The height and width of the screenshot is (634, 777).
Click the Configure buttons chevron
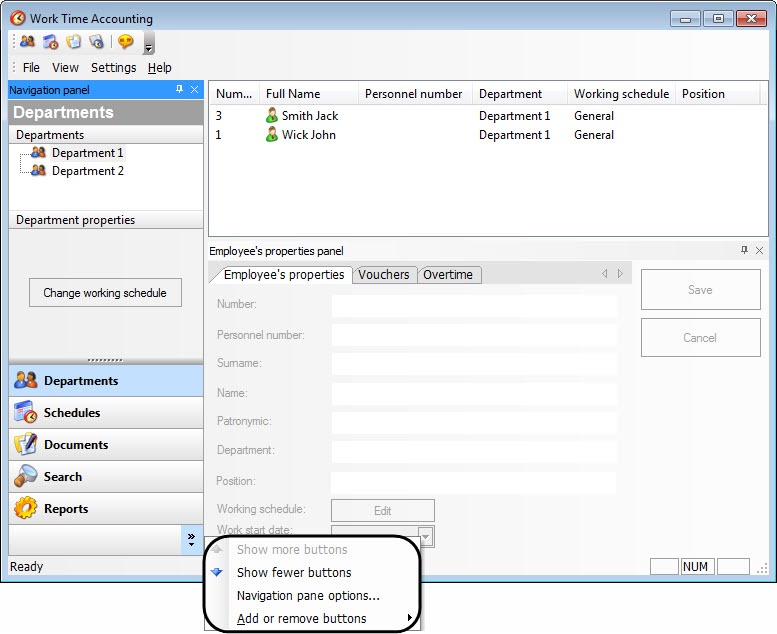(x=191, y=539)
